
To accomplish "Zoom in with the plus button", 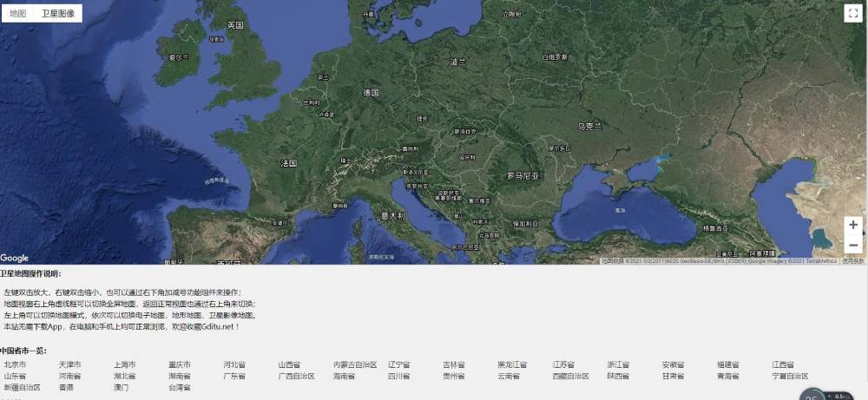I will click(853, 225).
